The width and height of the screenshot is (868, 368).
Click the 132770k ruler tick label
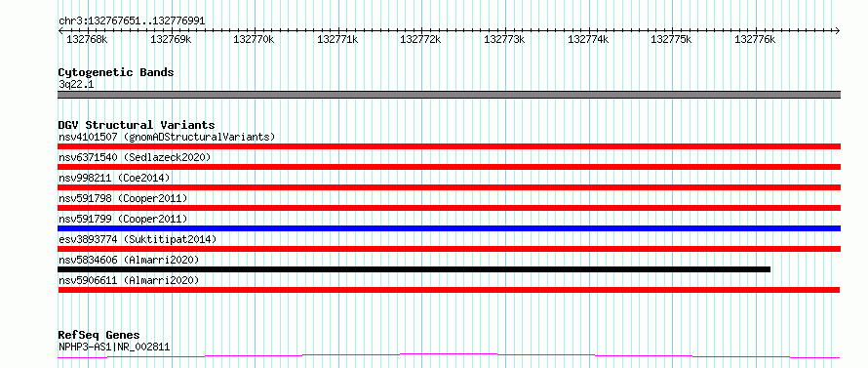(x=254, y=39)
